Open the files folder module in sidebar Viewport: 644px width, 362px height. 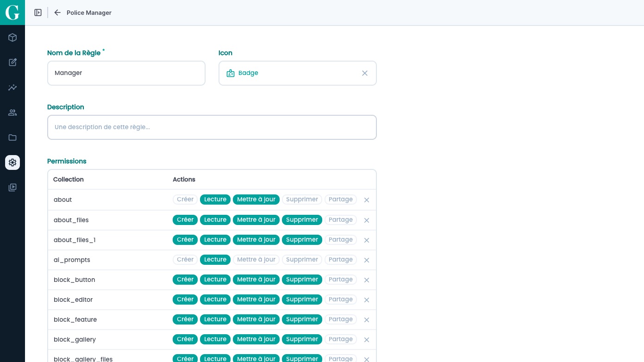pyautogui.click(x=13, y=137)
